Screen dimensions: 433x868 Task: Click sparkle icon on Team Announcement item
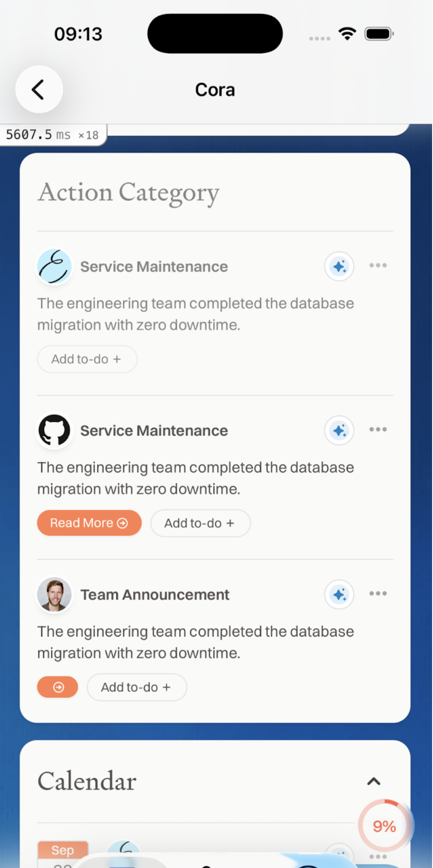point(339,594)
